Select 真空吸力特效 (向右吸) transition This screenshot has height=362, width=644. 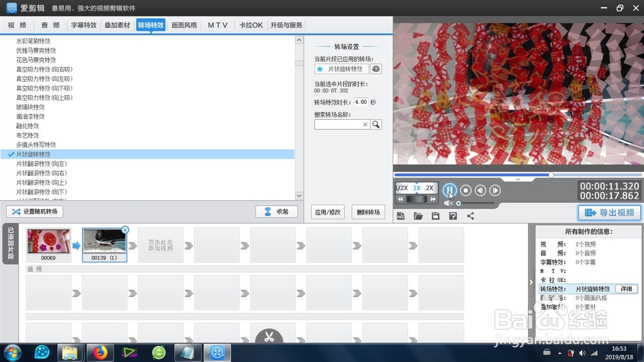coord(44,70)
